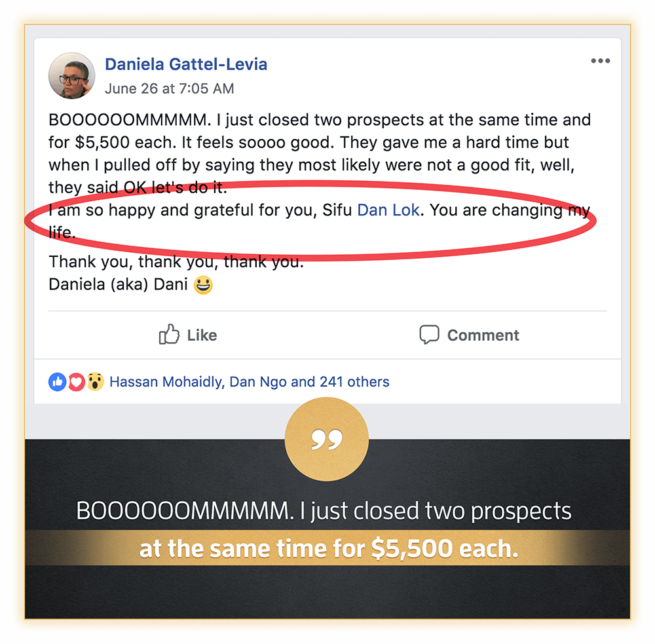
Task: Click the Wow face reaction icon
Action: click(95, 381)
